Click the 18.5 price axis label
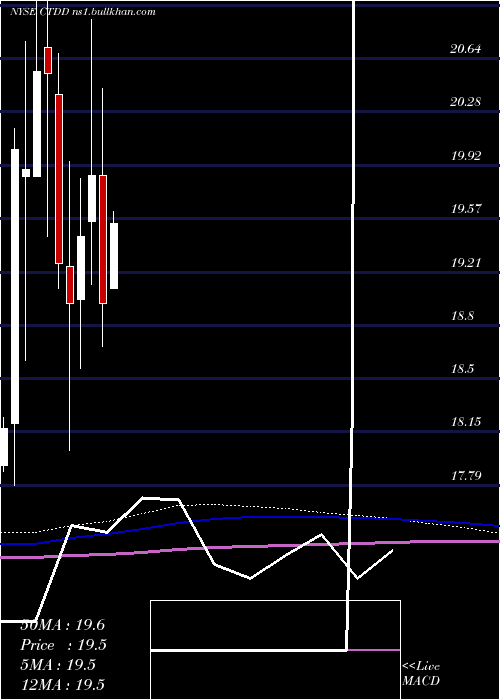The height and width of the screenshot is (700, 500). [462, 369]
